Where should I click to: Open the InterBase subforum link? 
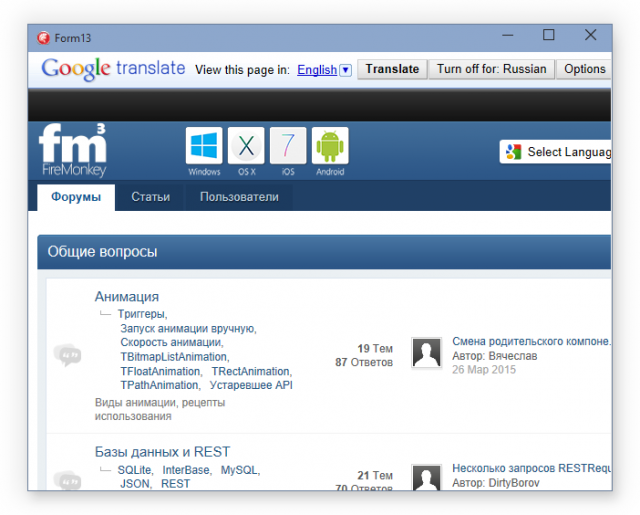pos(187,470)
